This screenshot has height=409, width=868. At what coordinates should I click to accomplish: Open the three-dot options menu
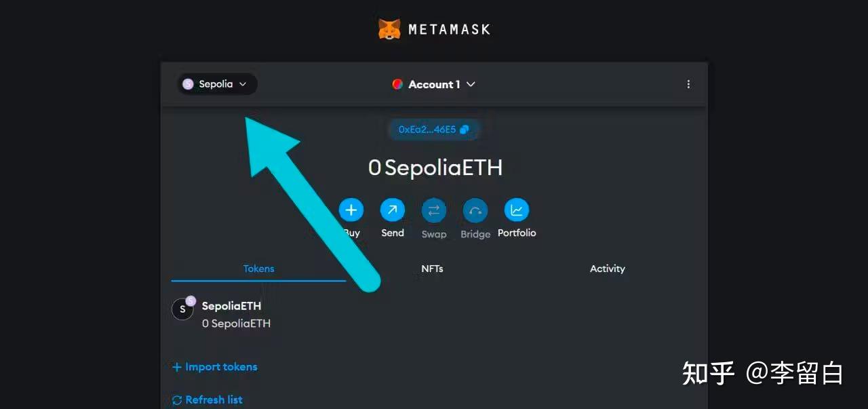click(688, 84)
